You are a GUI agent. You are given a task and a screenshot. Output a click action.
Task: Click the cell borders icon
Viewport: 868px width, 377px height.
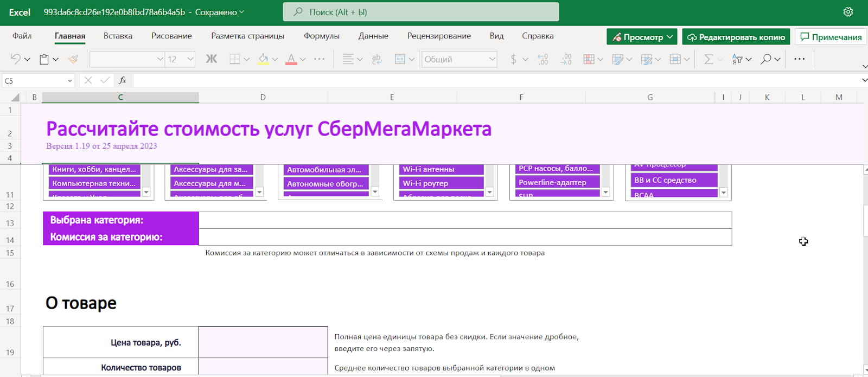tap(234, 59)
